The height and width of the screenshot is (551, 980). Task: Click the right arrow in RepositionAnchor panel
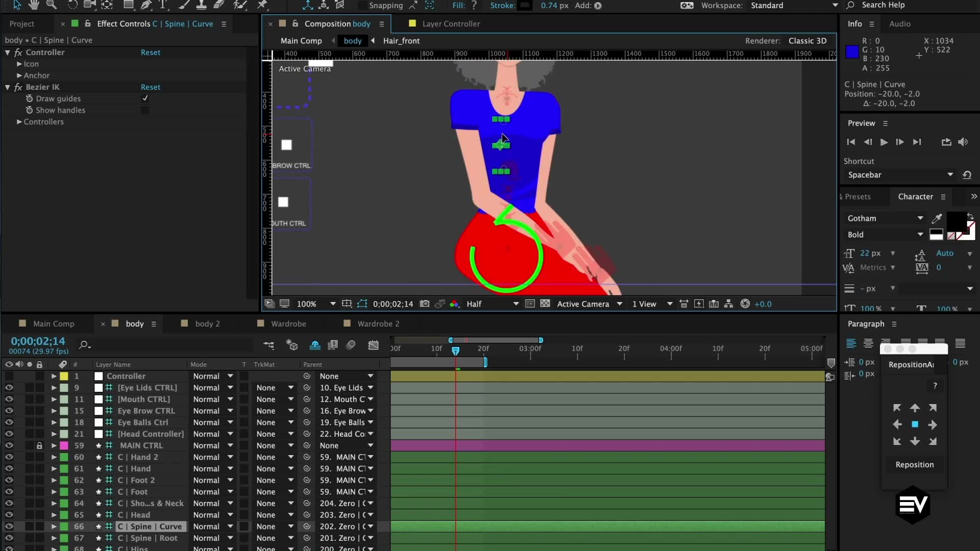click(933, 424)
